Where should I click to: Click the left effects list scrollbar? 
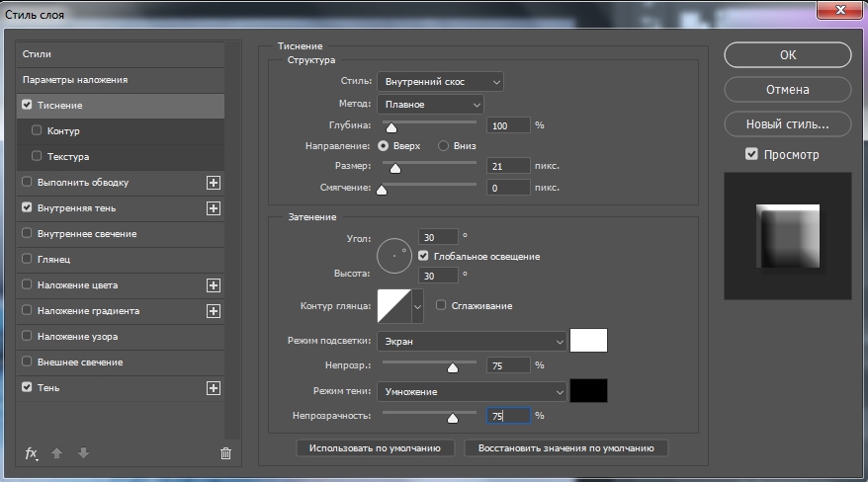point(234,240)
